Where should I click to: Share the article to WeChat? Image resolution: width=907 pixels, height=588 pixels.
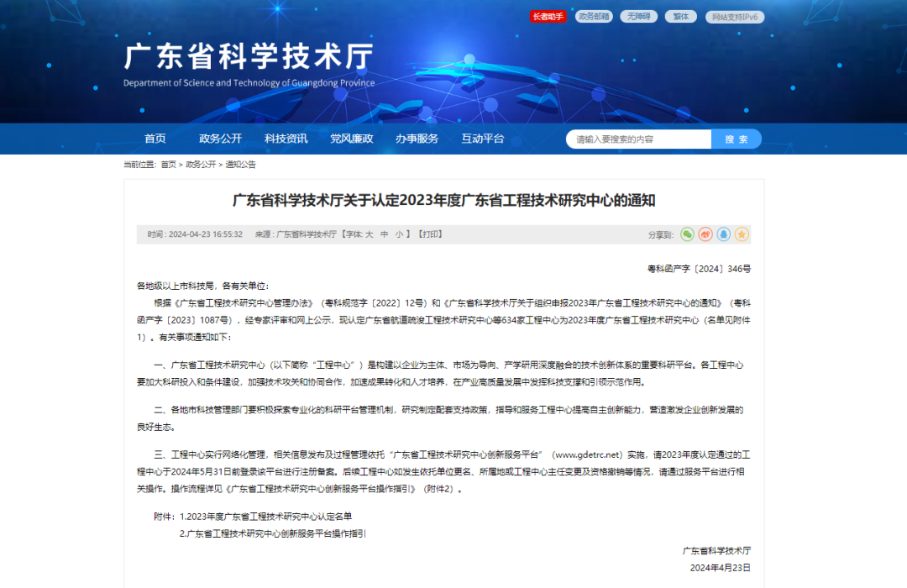[x=685, y=235]
